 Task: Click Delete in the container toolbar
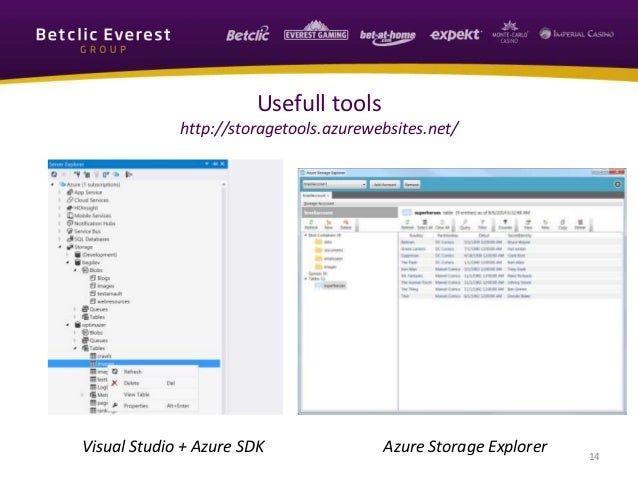(x=346, y=225)
